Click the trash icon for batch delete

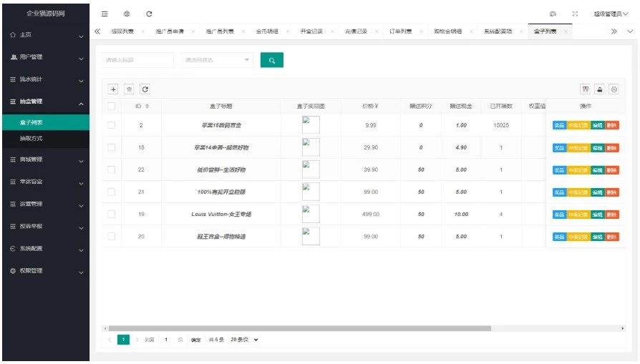pos(129,89)
